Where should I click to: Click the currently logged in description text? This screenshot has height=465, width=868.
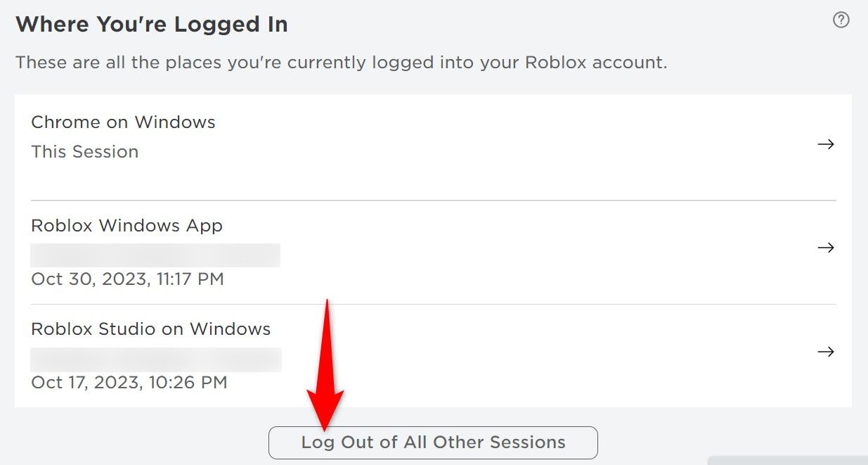[341, 63]
